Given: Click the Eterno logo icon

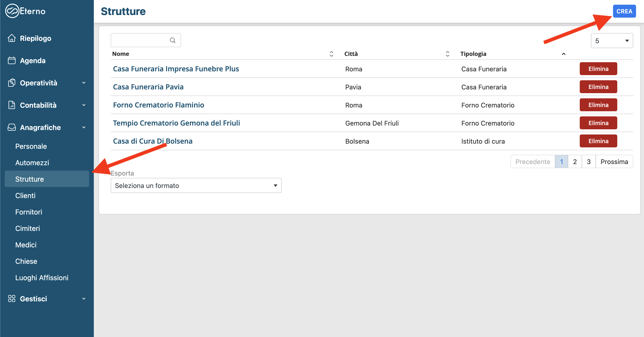Looking at the screenshot, I should tap(12, 11).
